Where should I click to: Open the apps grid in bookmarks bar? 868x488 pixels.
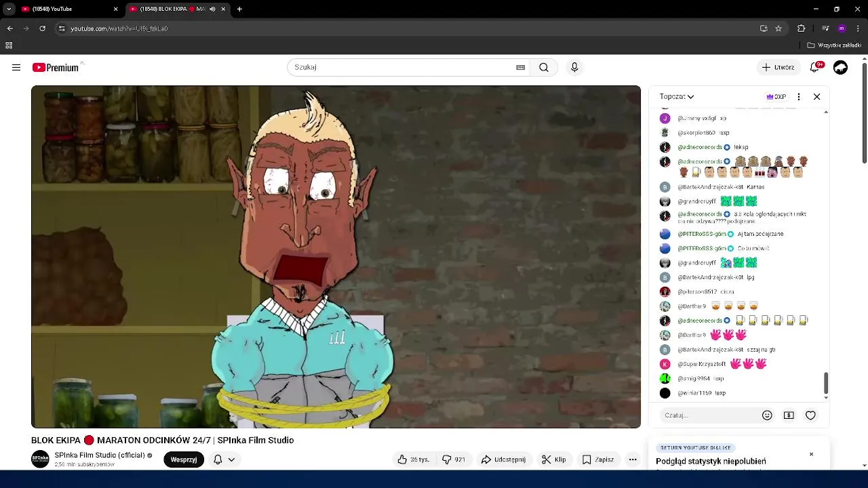point(9,45)
